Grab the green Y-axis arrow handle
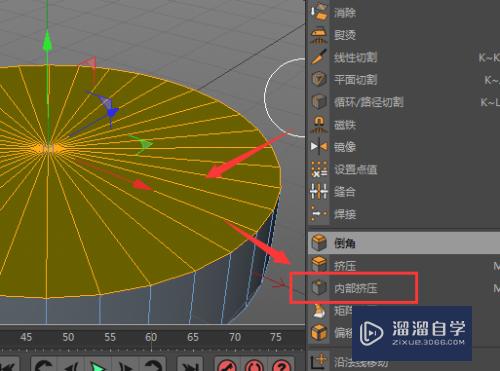This screenshot has width=500, height=371. tap(47, 41)
